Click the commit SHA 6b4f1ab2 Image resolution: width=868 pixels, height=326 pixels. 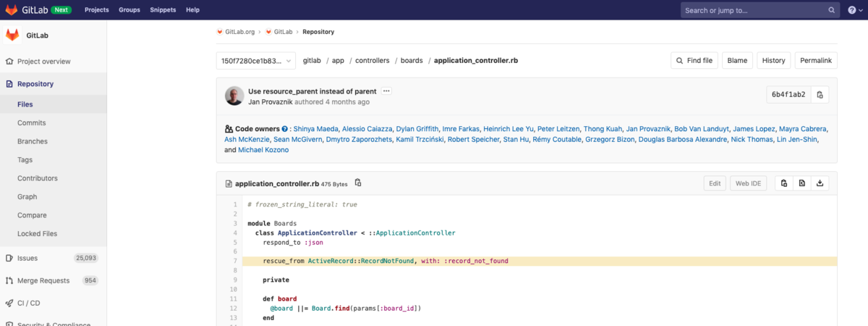pos(788,95)
